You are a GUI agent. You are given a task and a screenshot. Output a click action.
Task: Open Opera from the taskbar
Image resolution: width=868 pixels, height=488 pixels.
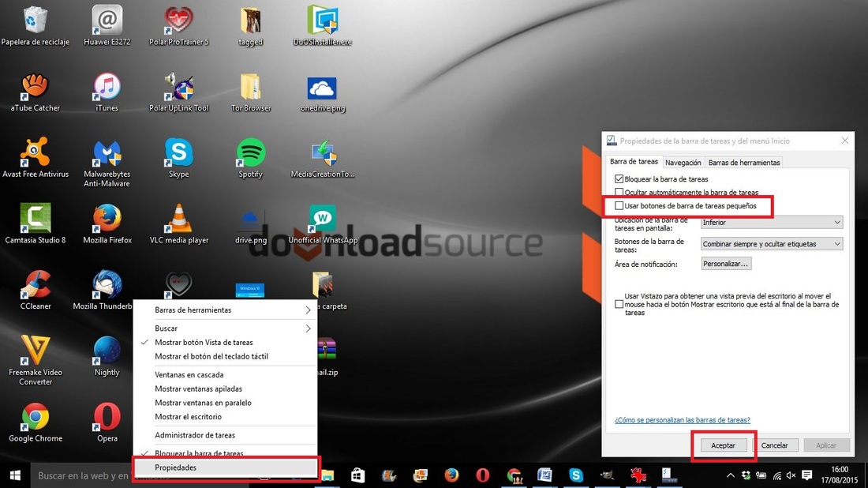pyautogui.click(x=483, y=475)
